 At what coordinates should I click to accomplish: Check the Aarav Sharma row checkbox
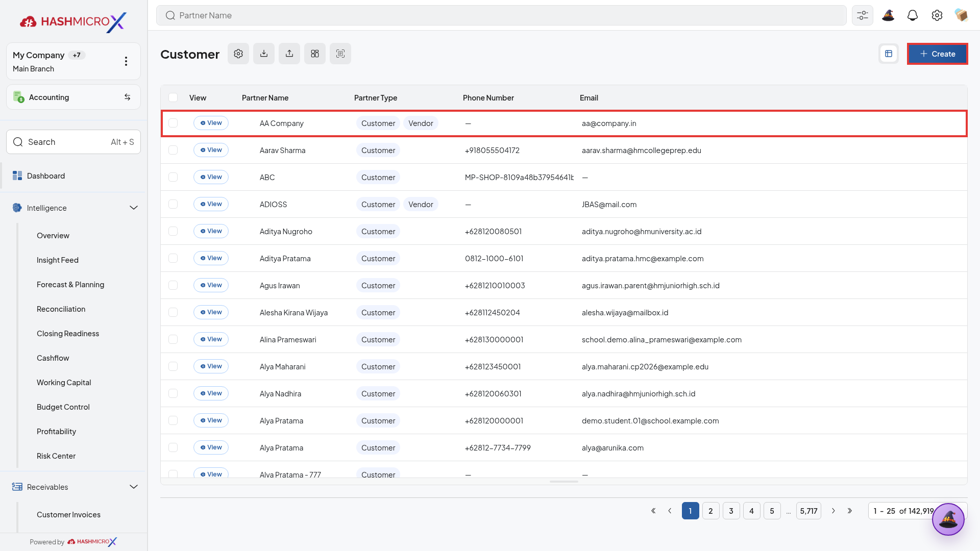coord(173,150)
